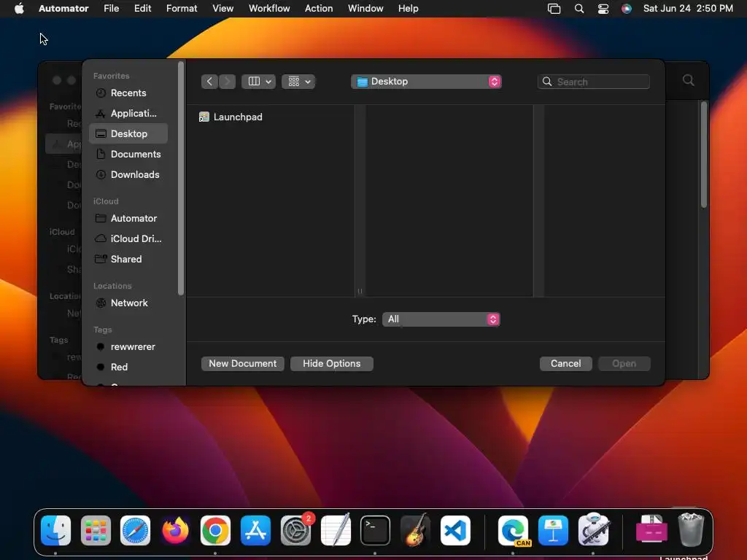
Task: Open the pink archive app in Dock
Action: point(651,530)
